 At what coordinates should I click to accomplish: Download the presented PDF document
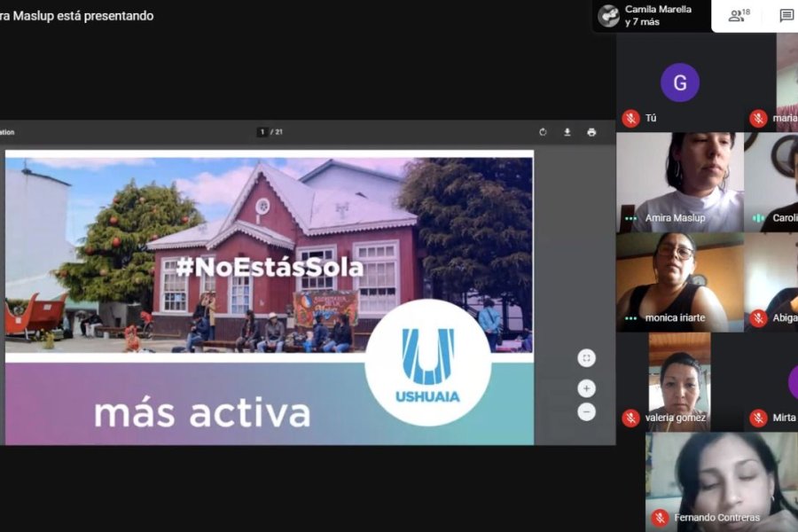pyautogui.click(x=567, y=132)
